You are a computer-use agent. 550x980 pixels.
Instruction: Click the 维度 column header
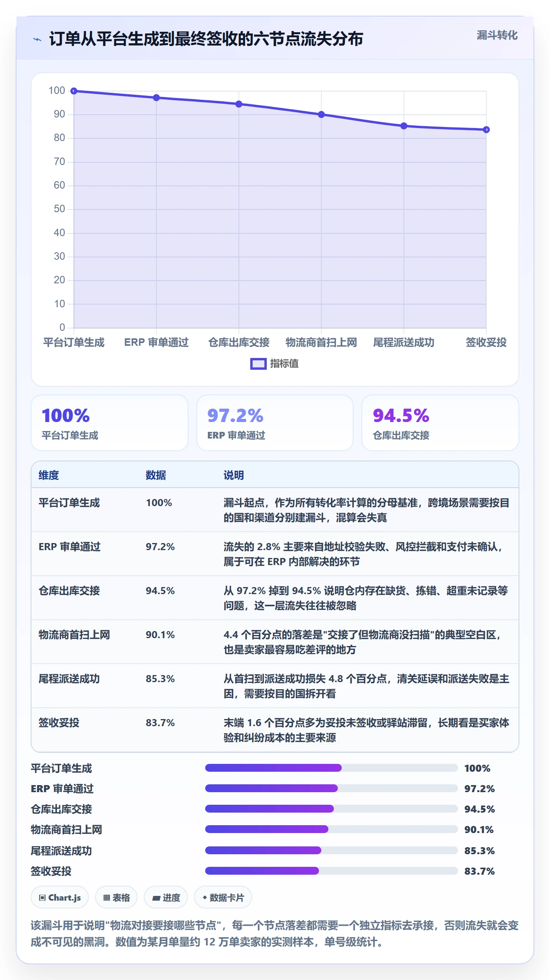tap(49, 475)
